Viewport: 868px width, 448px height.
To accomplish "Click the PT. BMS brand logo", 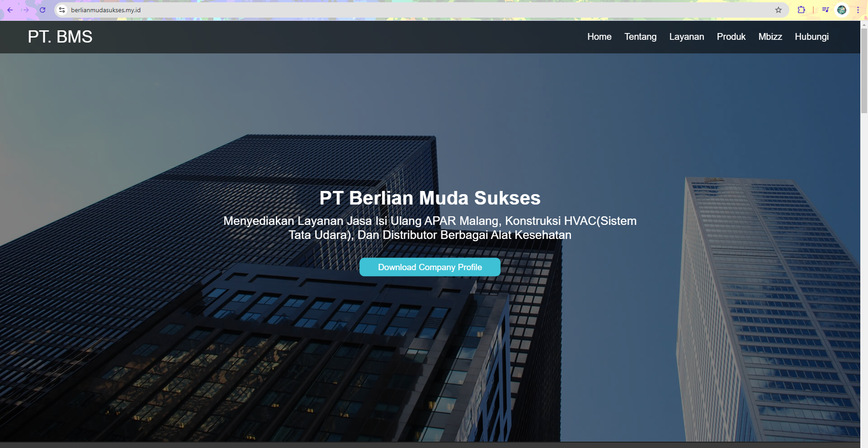I will coord(60,37).
